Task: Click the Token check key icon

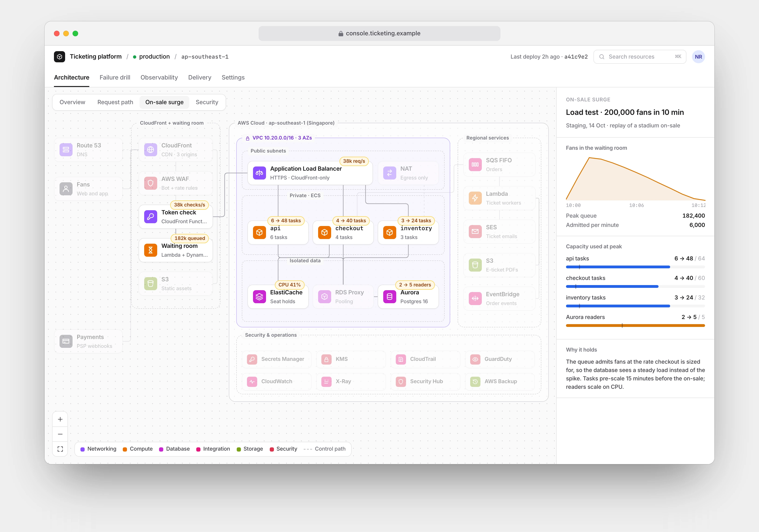Action: [x=150, y=216]
